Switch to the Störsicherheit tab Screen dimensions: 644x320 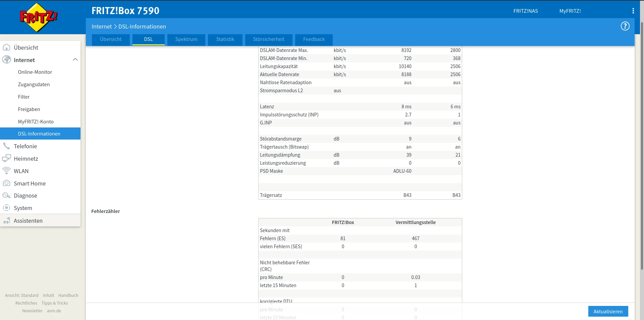pos(268,39)
